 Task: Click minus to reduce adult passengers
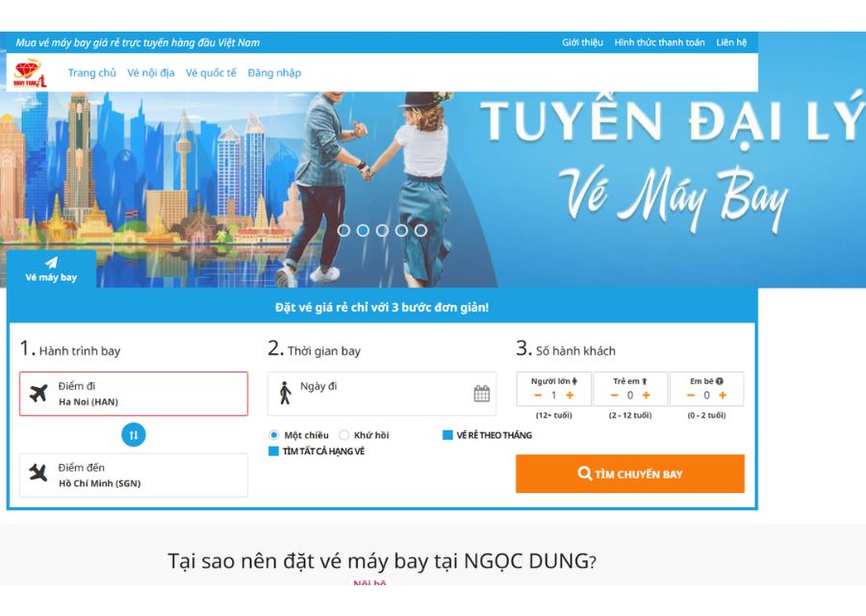click(538, 395)
